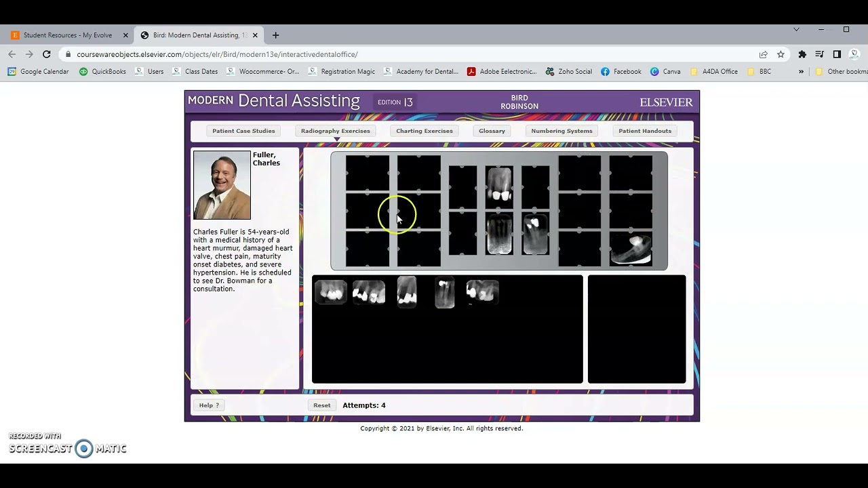
Task: Open the Extensions puzzle icon
Action: 802,54
